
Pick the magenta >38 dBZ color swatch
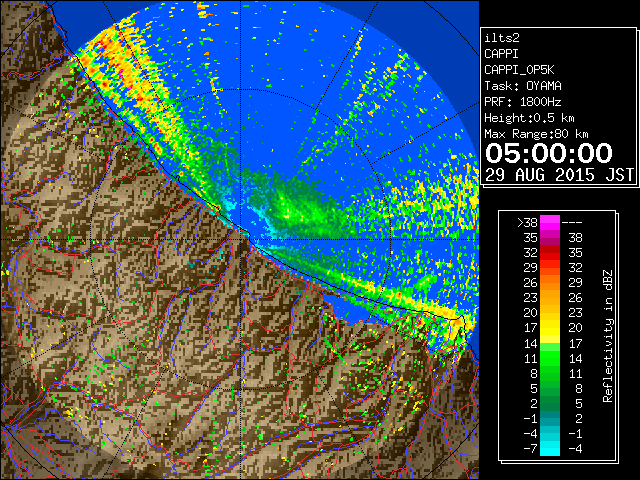[550, 222]
